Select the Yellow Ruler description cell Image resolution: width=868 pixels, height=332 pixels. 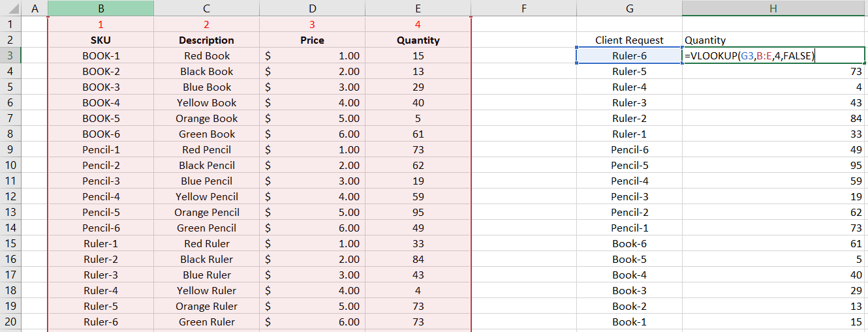click(207, 291)
